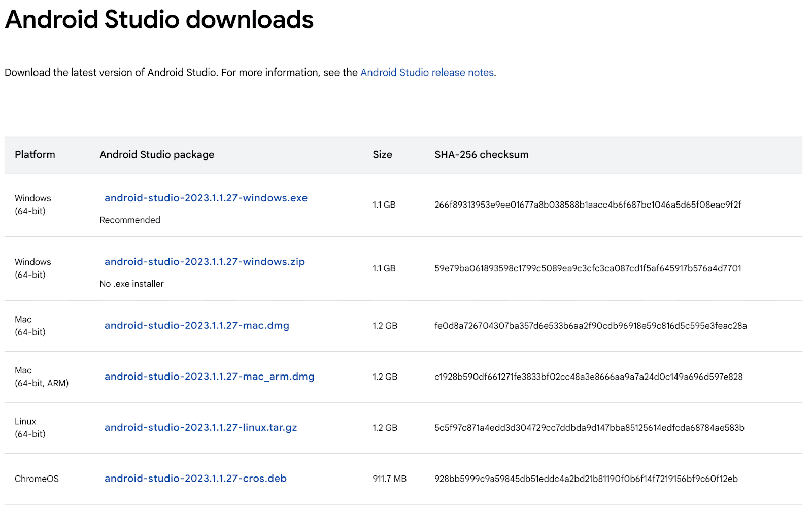The image size is (812, 511).
Task: Click the checksum starting with 59e79ba06189
Action: [588, 268]
